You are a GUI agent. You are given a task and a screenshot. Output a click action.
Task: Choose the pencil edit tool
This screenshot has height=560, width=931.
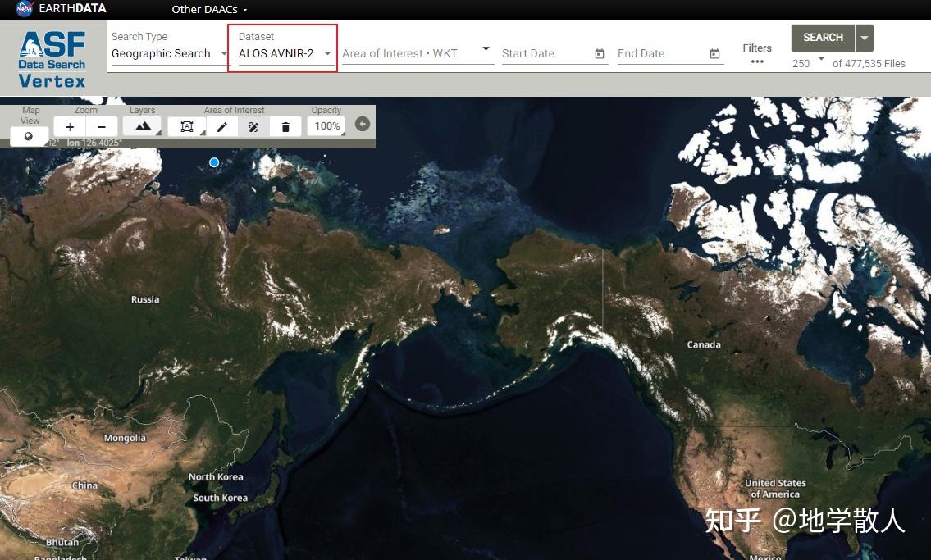coord(221,125)
